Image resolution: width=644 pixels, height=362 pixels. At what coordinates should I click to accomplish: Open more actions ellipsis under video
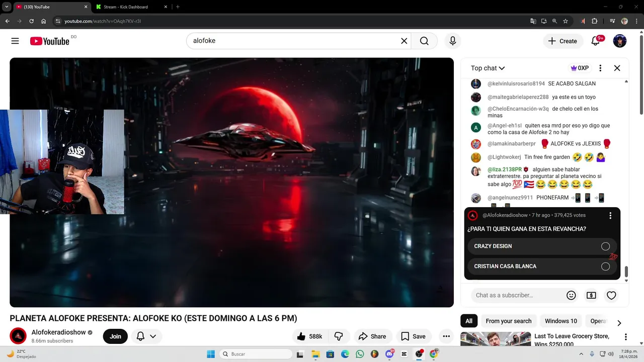tap(446, 336)
